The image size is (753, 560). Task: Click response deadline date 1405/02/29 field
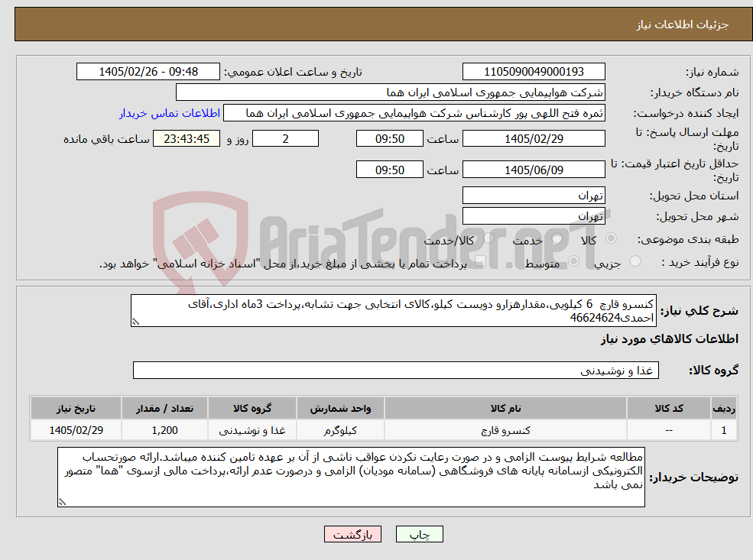[534, 139]
